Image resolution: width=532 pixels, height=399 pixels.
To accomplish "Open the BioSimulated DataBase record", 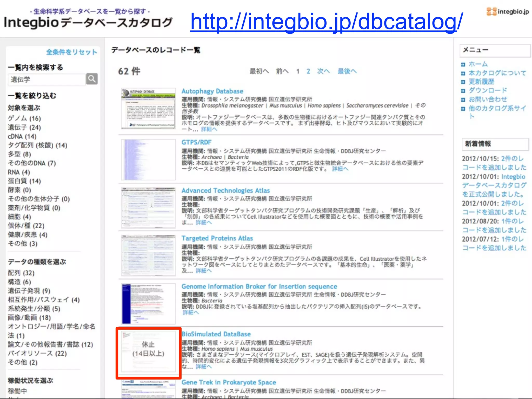I will [x=216, y=334].
